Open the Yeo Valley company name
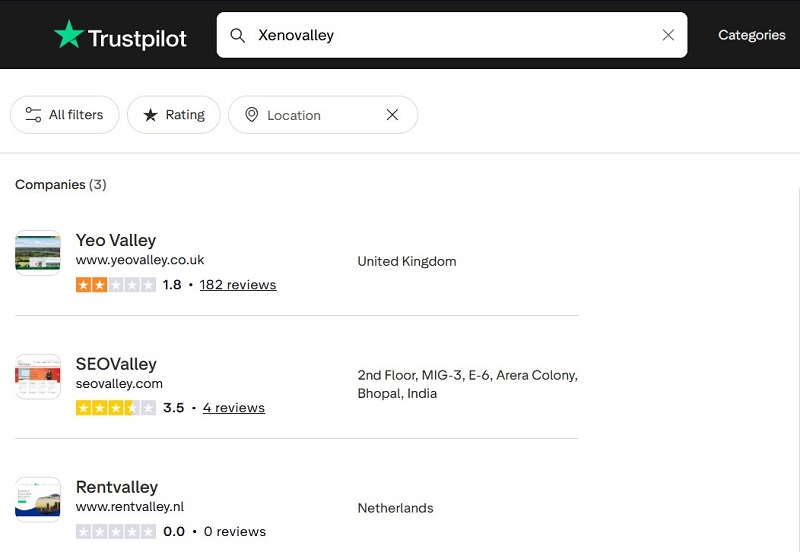This screenshot has width=800, height=552. (116, 240)
